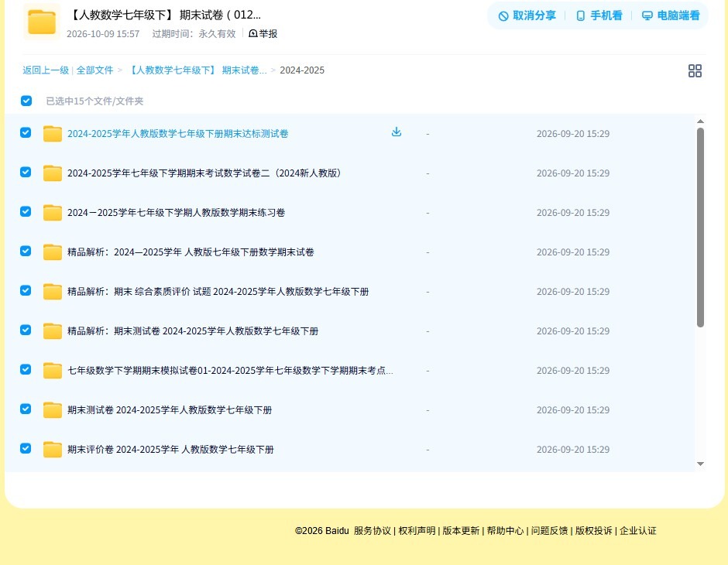
Task: Open 期末测试卷 2024-2025学年人教版 folder name
Action: pyautogui.click(x=170, y=409)
